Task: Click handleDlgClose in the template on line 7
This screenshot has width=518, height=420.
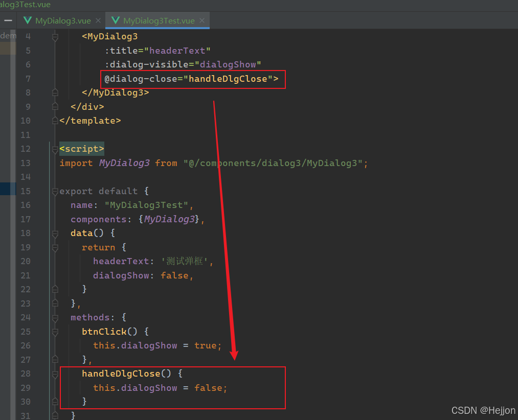Action: (228, 79)
